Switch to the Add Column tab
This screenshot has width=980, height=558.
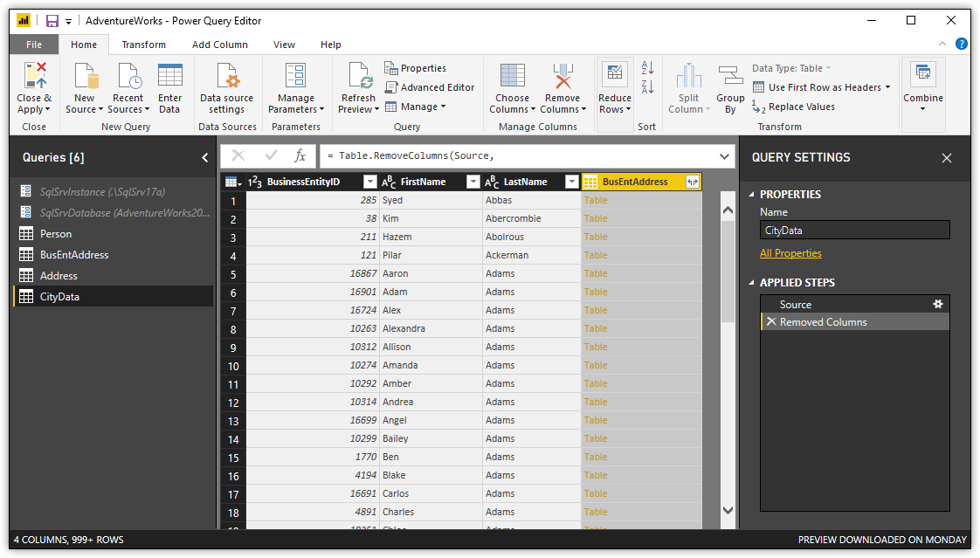(x=220, y=45)
